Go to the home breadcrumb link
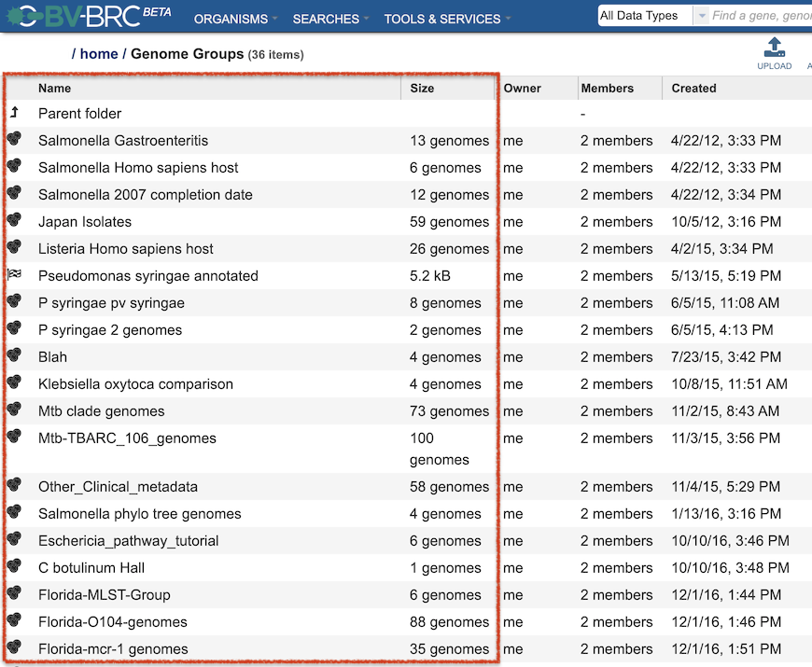The image size is (812, 667). tap(99, 54)
